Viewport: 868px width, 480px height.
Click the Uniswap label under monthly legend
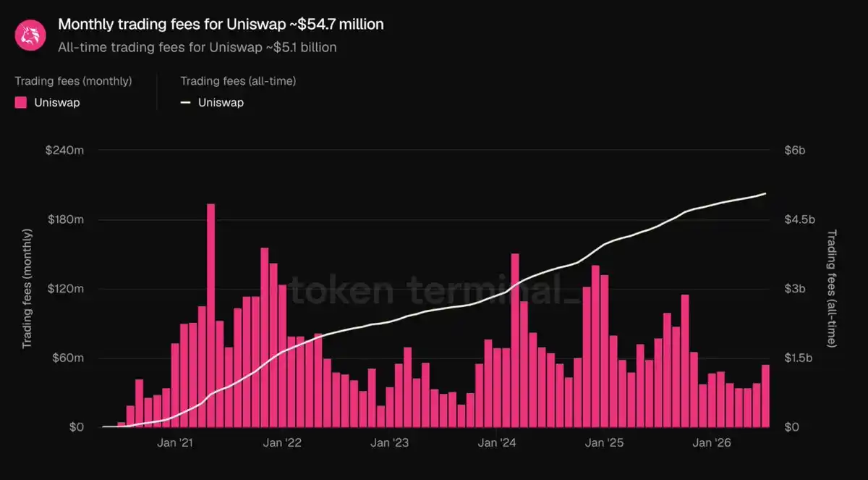pyautogui.click(x=57, y=103)
